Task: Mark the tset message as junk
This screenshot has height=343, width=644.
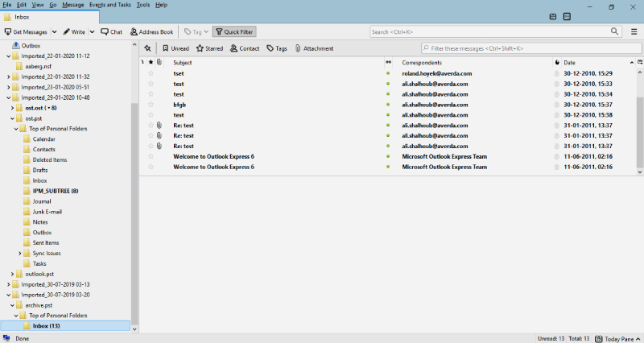Action: point(557,73)
